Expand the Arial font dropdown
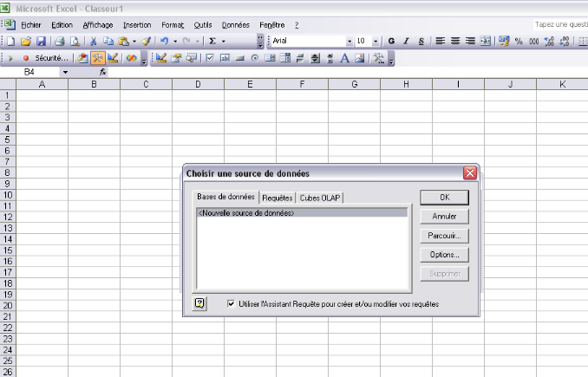Viewport: 588px width, 377px height. (x=350, y=42)
